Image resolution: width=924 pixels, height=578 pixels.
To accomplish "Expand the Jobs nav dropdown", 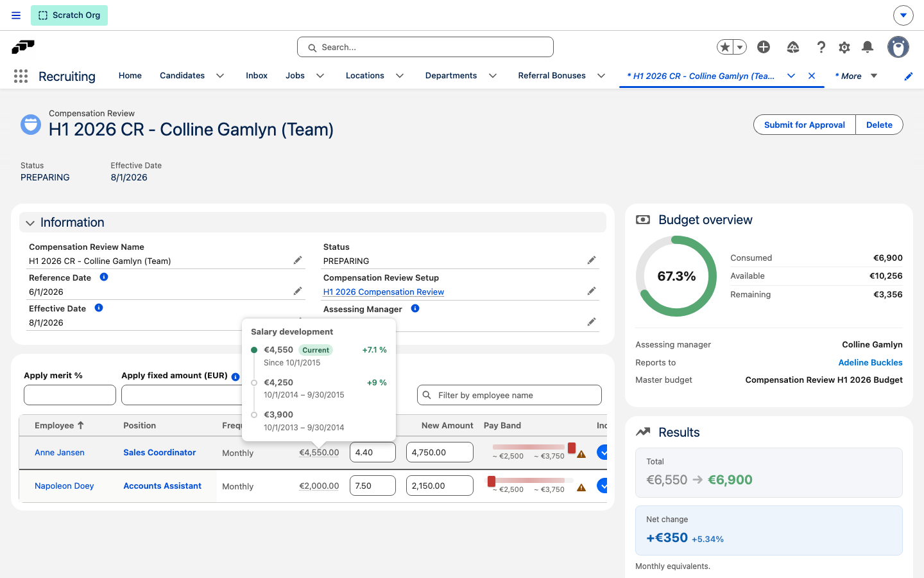I will (x=320, y=76).
